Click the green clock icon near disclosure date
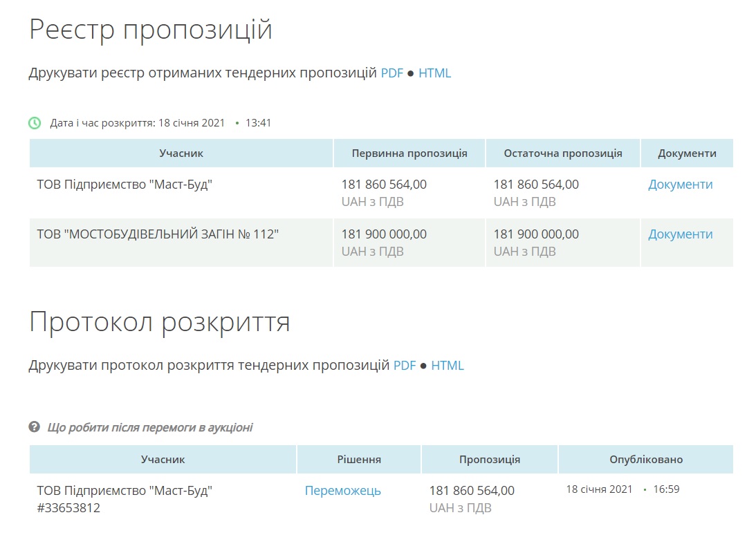Viewport: 756px width, 544px height. pyautogui.click(x=35, y=123)
